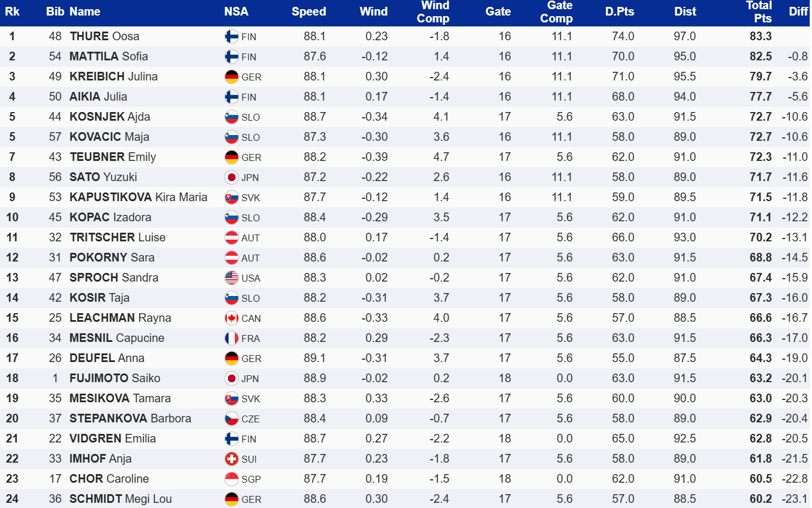Open TEUBNER Emily's athlete profile link
Viewport: 812px width, 508px height.
click(x=113, y=157)
